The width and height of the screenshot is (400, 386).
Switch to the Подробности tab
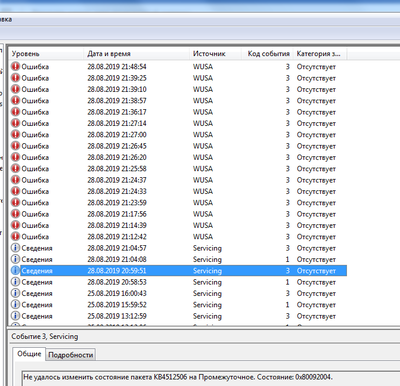[x=71, y=355]
